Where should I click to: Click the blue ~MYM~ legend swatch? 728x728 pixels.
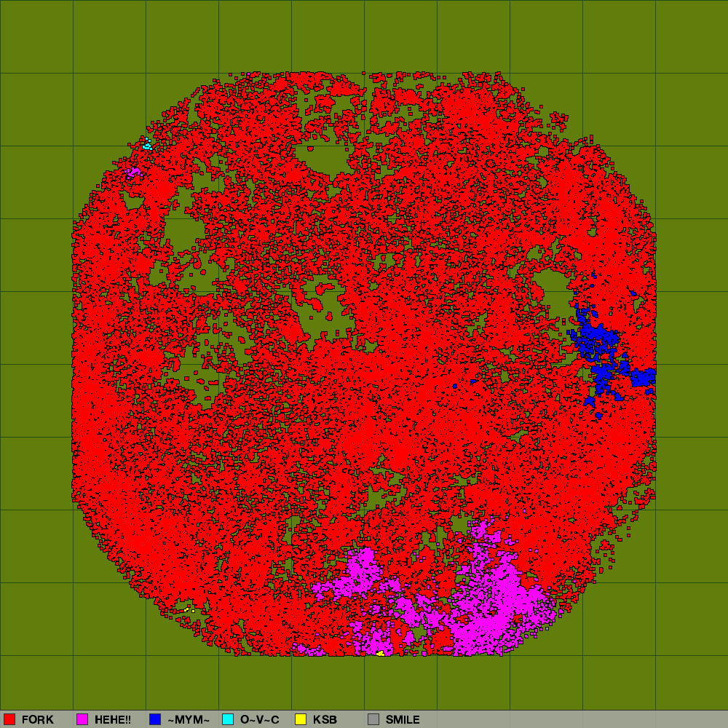pos(155,719)
